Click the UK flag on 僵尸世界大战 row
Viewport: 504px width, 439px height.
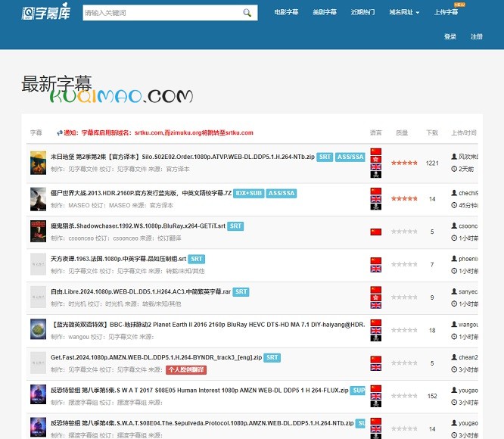(x=376, y=199)
